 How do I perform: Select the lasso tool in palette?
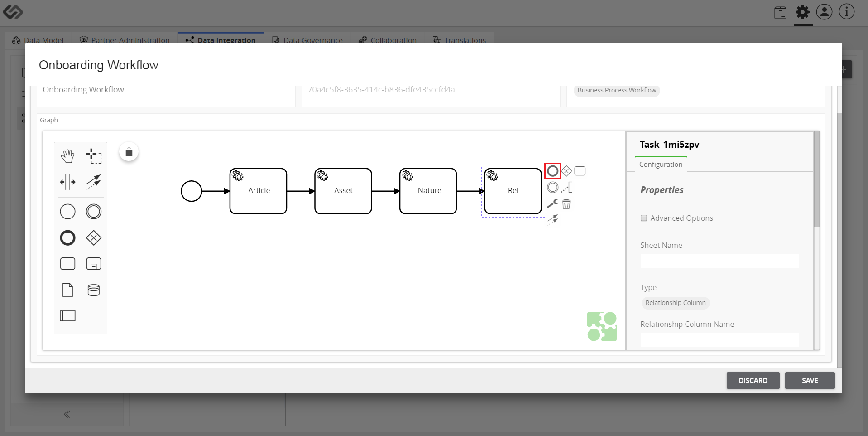[94, 156]
